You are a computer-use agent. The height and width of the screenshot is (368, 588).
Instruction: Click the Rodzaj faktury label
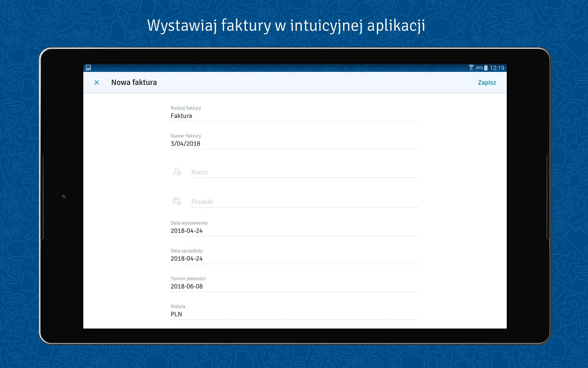(x=186, y=108)
